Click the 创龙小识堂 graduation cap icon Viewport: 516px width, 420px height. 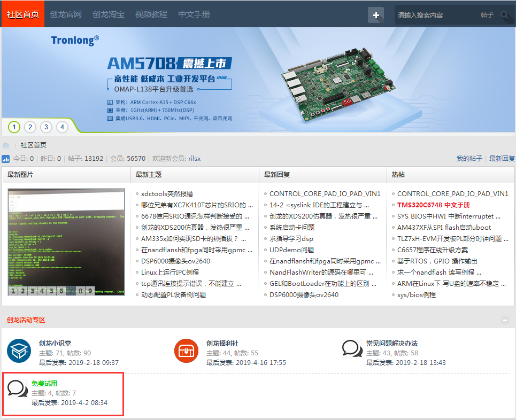tap(19, 351)
